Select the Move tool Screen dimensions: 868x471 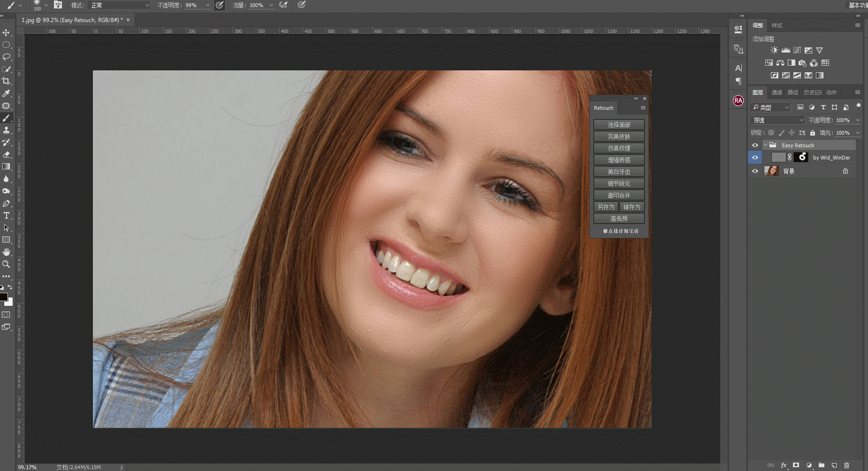7,33
